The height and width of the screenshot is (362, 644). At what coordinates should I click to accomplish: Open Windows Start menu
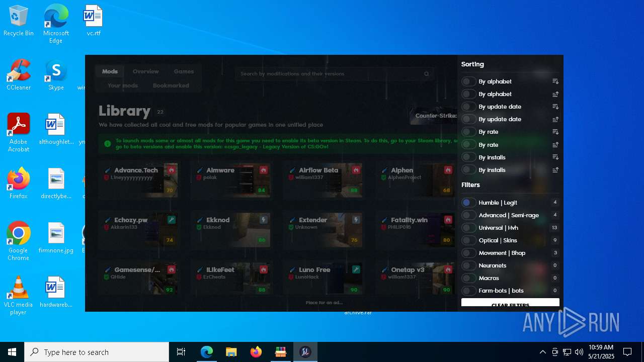tap(12, 352)
